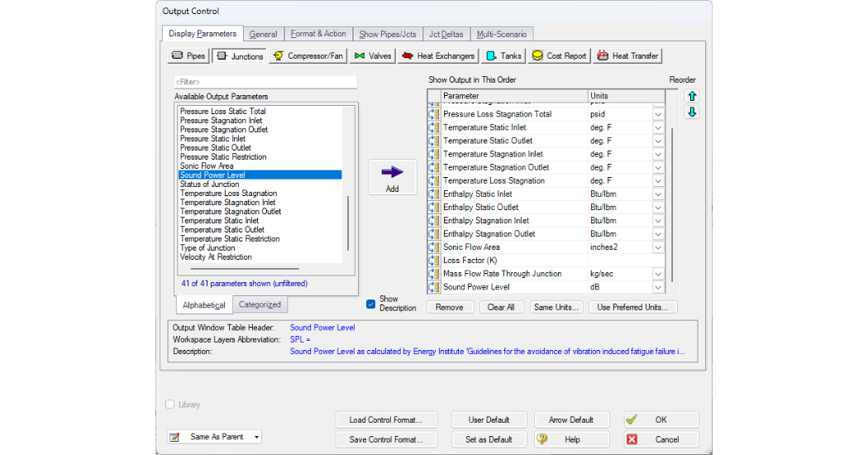This screenshot has width=868, height=455.
Task: Switch to Heat Exchangers parameters
Action: pyautogui.click(x=438, y=56)
